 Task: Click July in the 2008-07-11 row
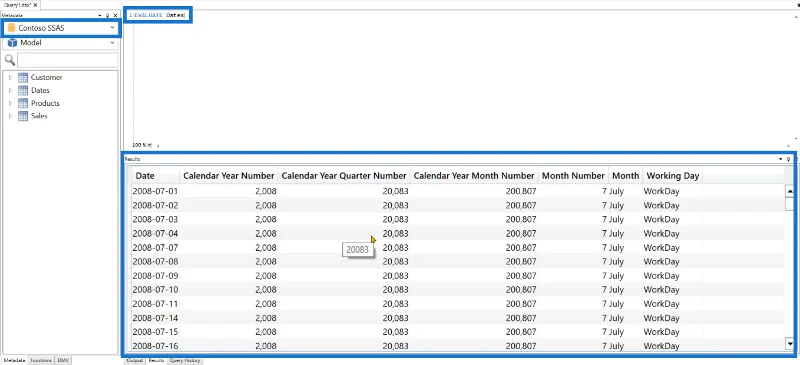(616, 304)
